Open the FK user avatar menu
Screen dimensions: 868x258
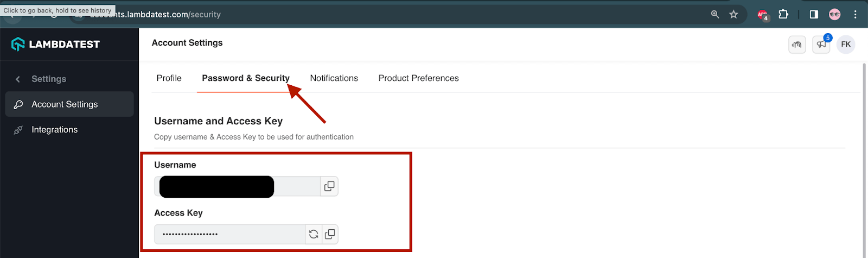click(846, 45)
